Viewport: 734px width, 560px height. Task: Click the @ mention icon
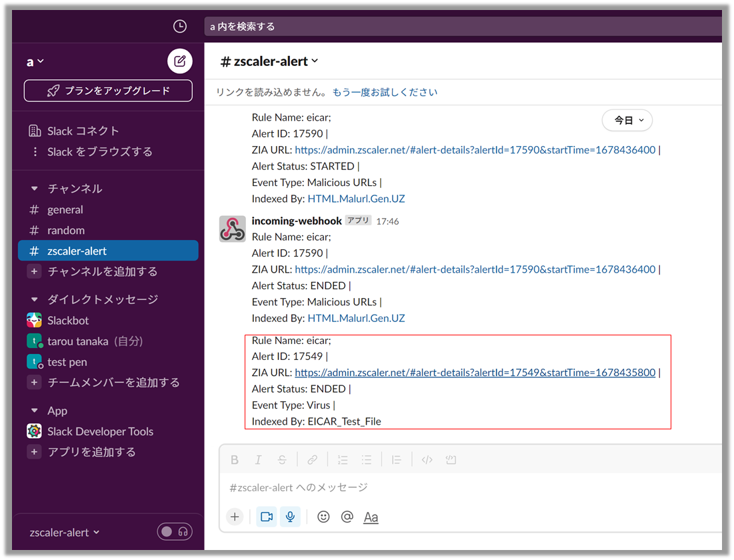[347, 517]
